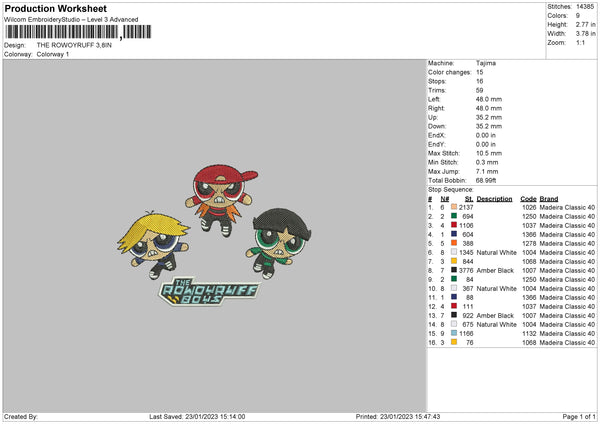Click the Production Worksheet title
This screenshot has width=600, height=424.
[x=55, y=8]
